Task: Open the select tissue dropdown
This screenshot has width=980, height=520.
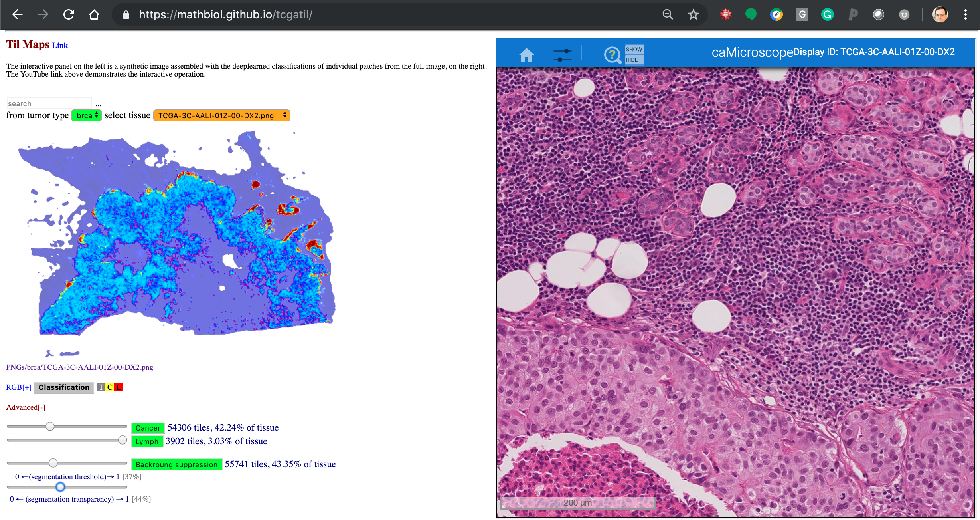Action: [221, 115]
